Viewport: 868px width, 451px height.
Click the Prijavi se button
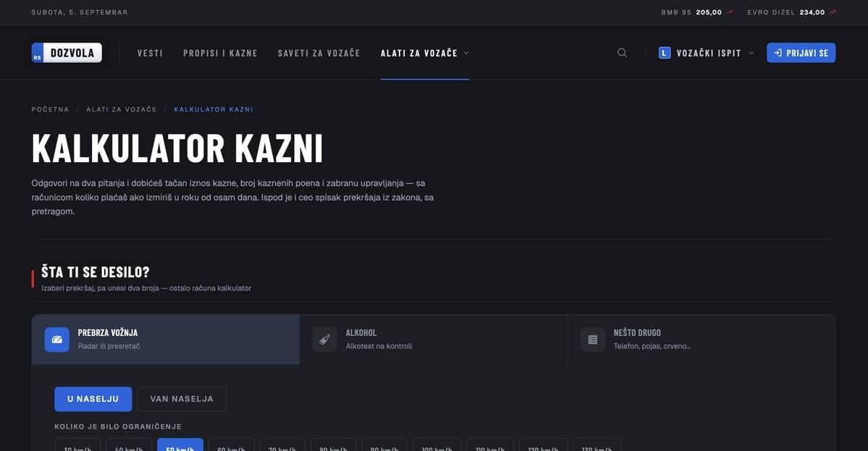(801, 53)
